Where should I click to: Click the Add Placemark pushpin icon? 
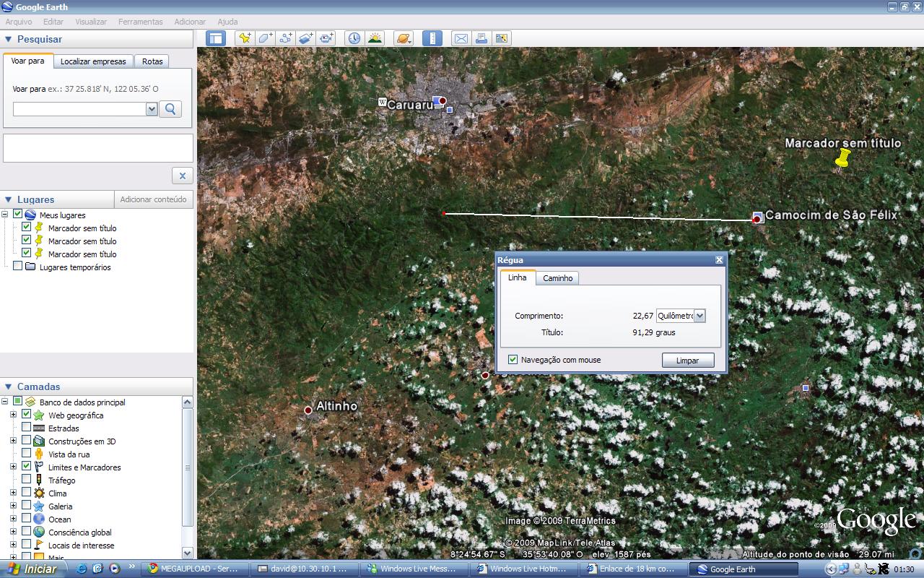pos(245,38)
